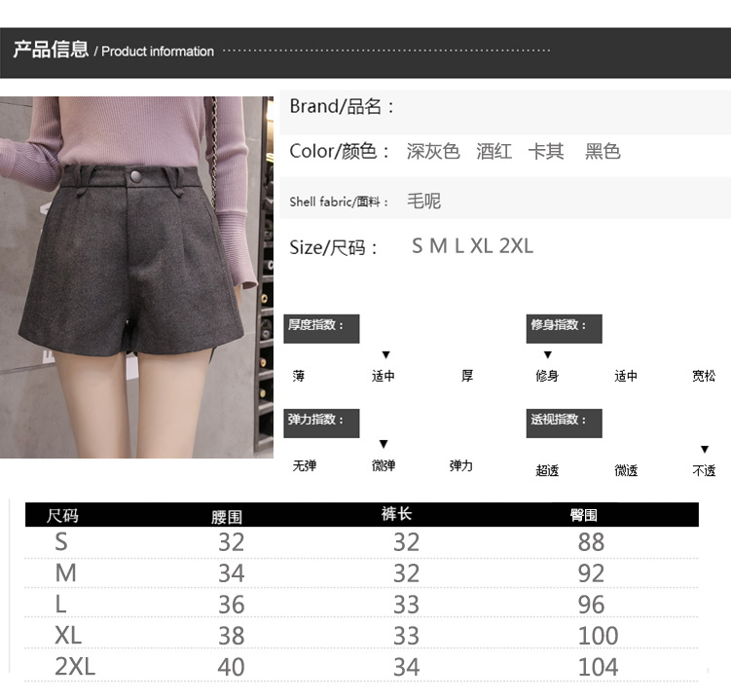
Task: Open the product photo of grey shorts
Action: point(136,276)
